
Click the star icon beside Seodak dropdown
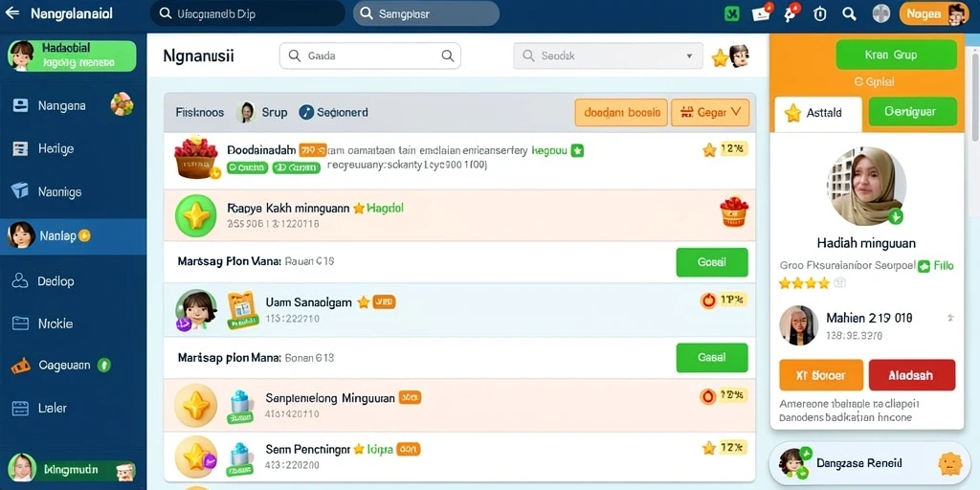pyautogui.click(x=720, y=57)
